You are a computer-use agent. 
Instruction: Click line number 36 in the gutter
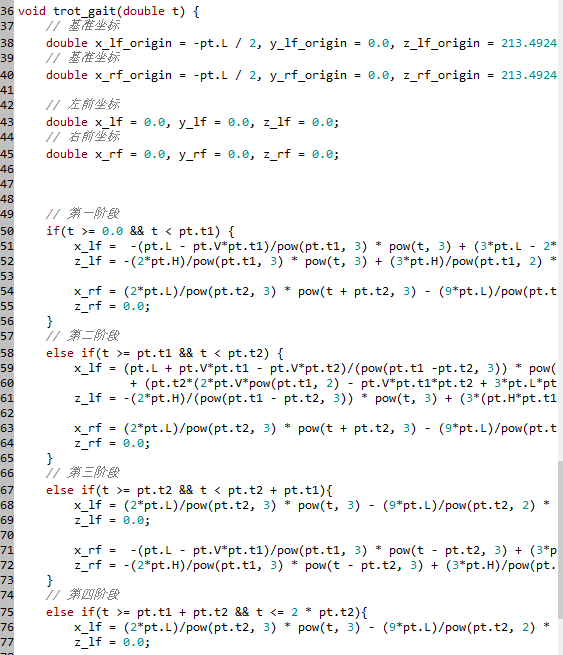tap(7, 11)
